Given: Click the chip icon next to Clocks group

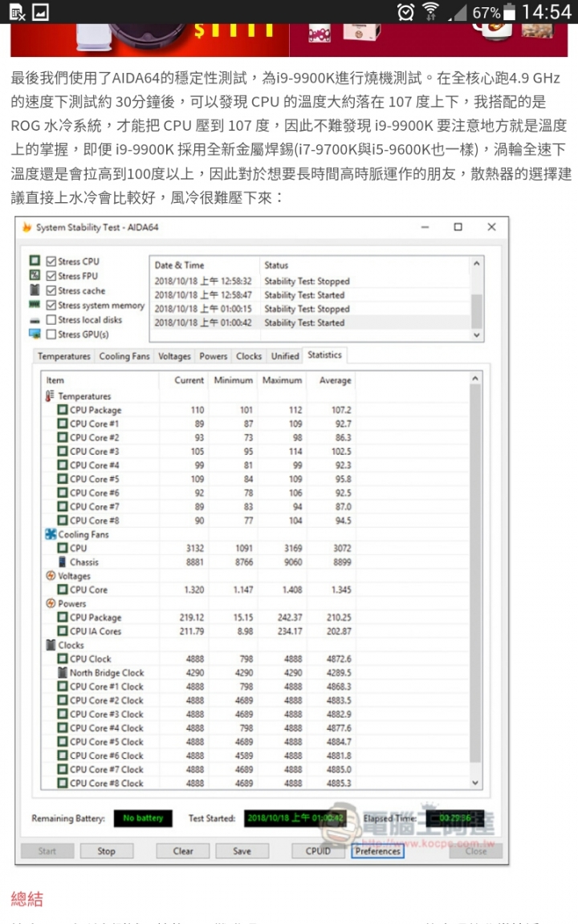Looking at the screenshot, I should pyautogui.click(x=51, y=645).
